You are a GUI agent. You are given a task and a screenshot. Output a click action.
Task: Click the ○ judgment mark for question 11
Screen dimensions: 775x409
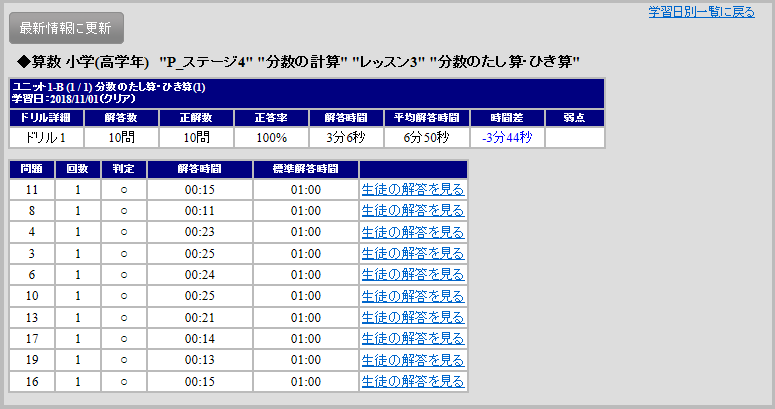click(124, 189)
